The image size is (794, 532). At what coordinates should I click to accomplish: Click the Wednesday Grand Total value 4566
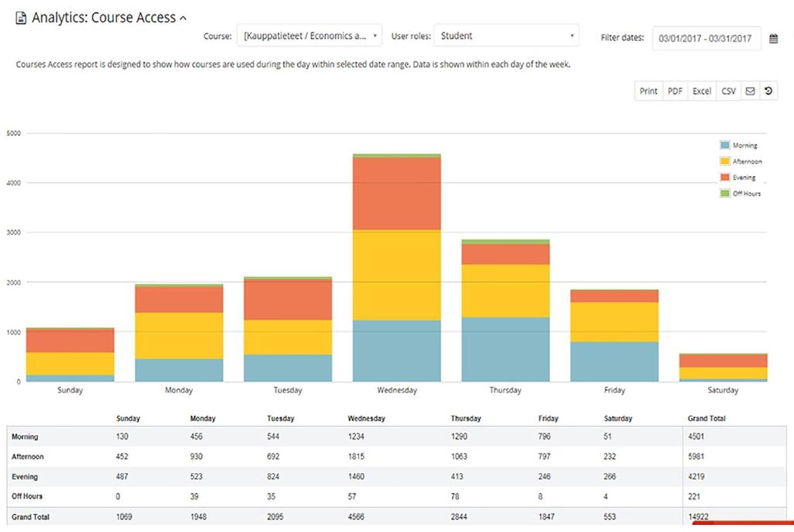point(356,516)
